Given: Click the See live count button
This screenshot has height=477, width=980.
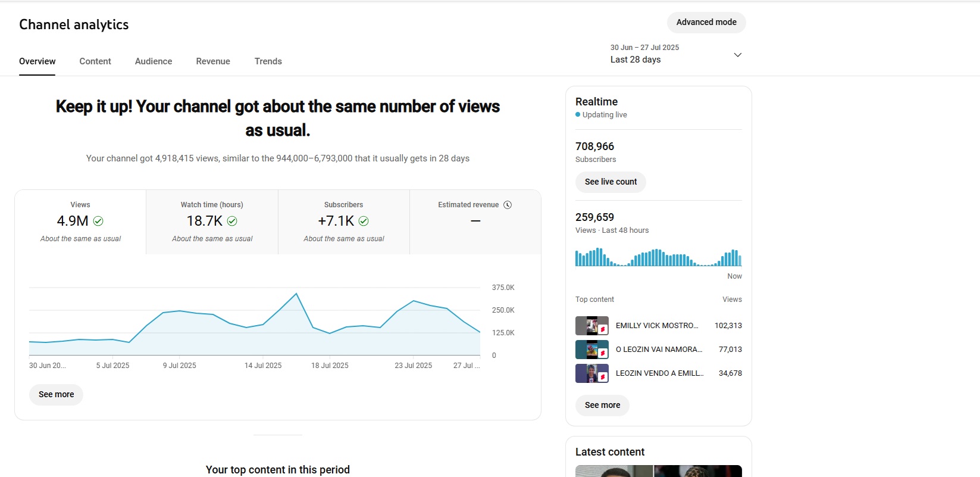Looking at the screenshot, I should [x=610, y=182].
